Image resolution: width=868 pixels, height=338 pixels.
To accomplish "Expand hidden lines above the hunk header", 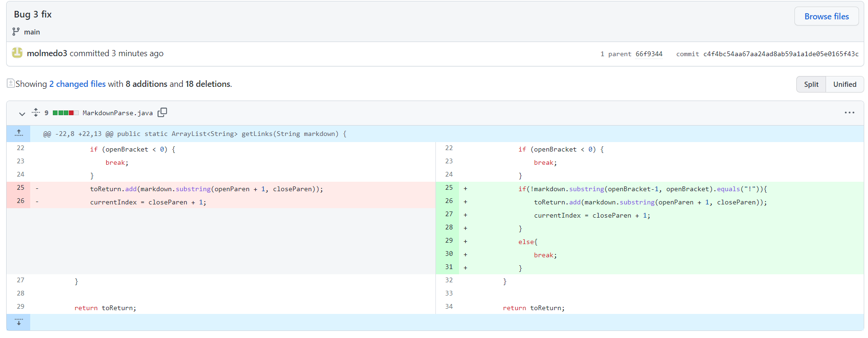I will 18,134.
